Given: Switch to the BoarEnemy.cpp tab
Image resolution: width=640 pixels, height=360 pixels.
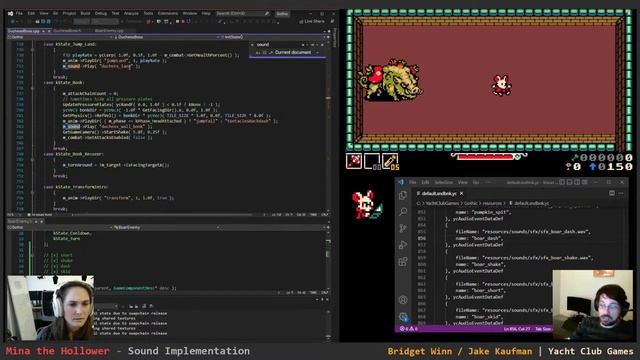Looking at the screenshot, I should click(x=109, y=31).
